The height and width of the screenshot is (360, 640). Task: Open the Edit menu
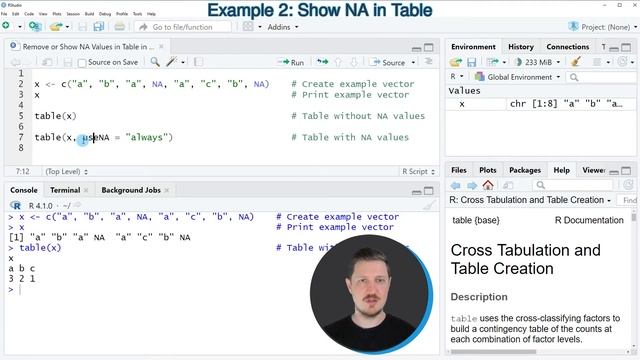pyautogui.click(x=16, y=14)
